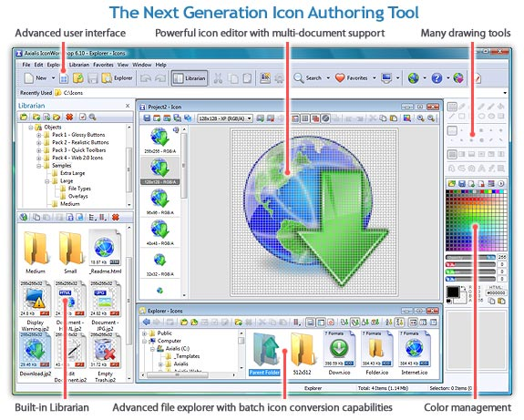Select the rectangular selection drawing tool

pyautogui.click(x=452, y=107)
